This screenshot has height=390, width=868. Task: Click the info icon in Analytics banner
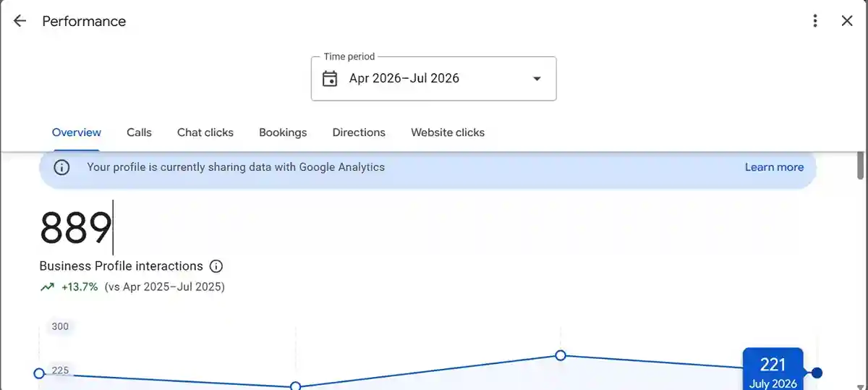62,167
